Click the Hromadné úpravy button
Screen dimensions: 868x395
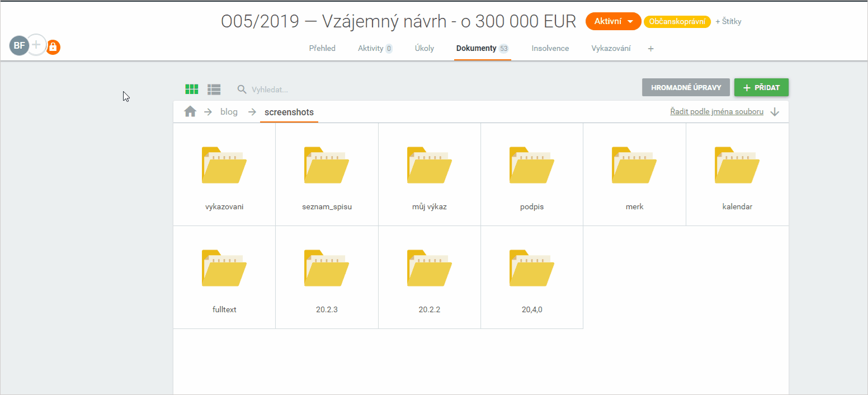point(686,87)
